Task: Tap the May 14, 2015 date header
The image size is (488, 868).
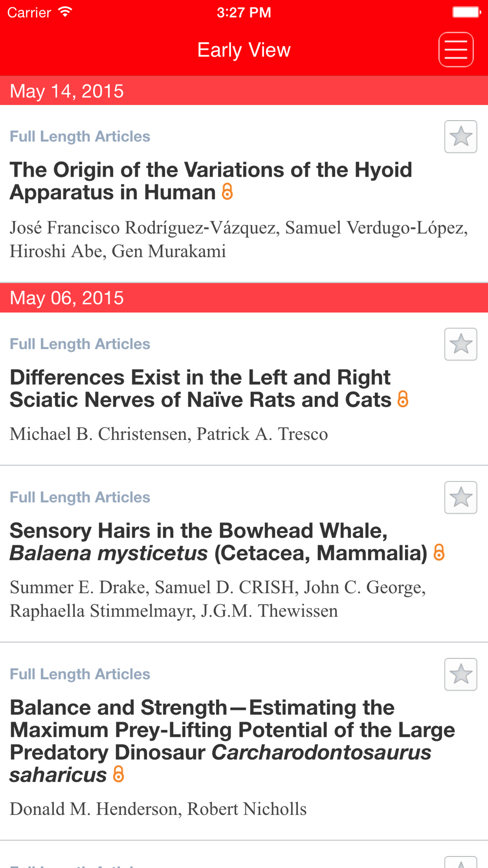Action: [x=67, y=91]
